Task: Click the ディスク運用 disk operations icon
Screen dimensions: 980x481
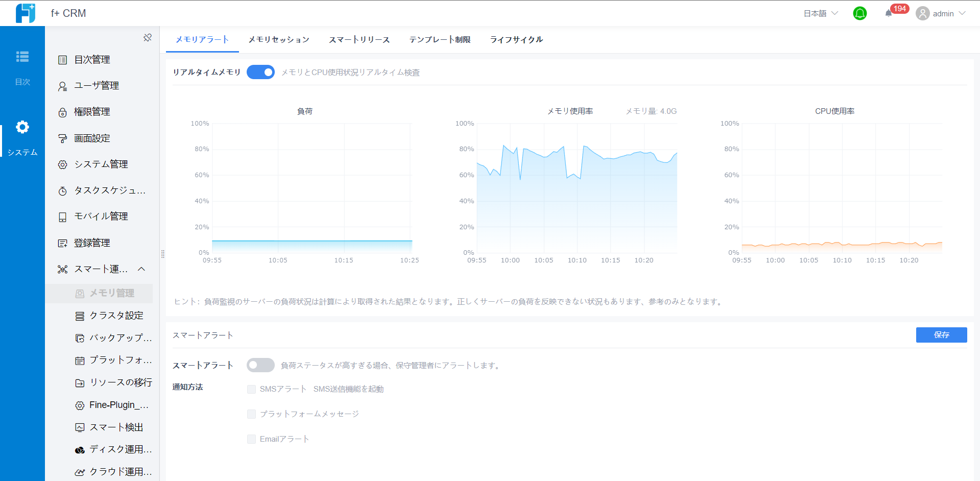Action: [x=80, y=449]
